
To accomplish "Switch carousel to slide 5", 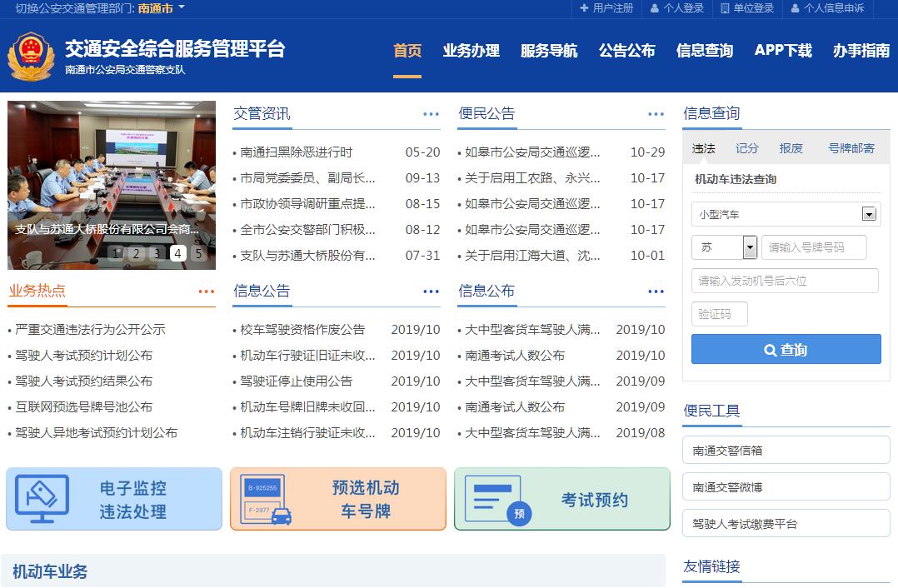I will [x=198, y=254].
